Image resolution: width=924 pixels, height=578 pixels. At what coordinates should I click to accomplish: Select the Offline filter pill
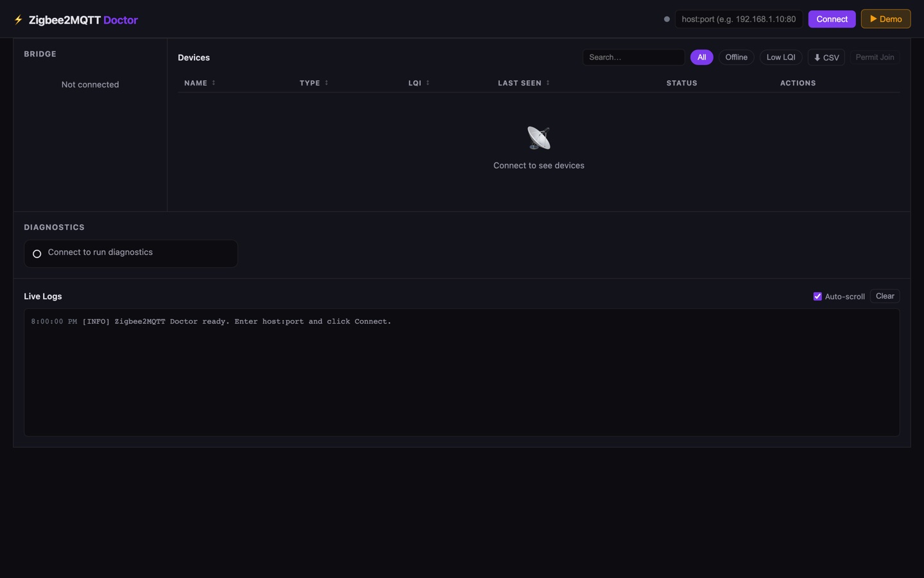click(736, 57)
